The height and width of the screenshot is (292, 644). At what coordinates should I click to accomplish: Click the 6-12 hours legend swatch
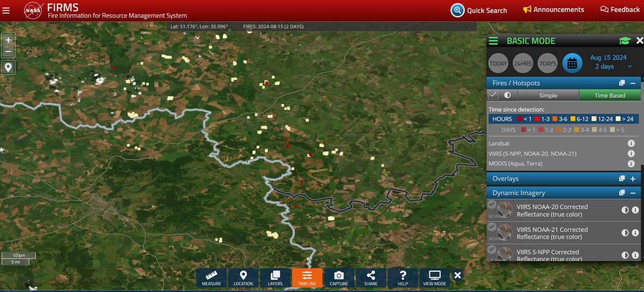pos(573,119)
